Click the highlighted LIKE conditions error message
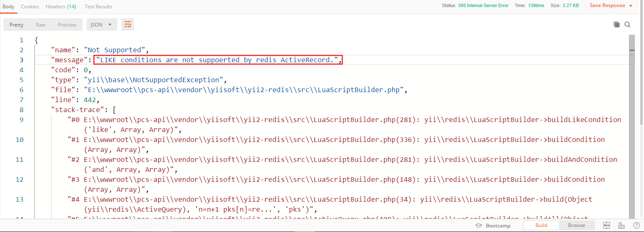The image size is (644, 232). [x=218, y=60]
